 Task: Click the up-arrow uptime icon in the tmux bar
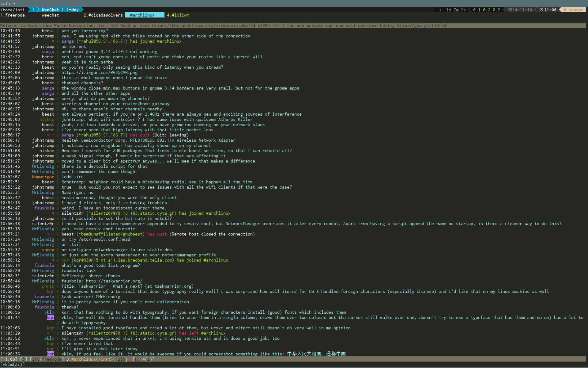(x=440, y=10)
